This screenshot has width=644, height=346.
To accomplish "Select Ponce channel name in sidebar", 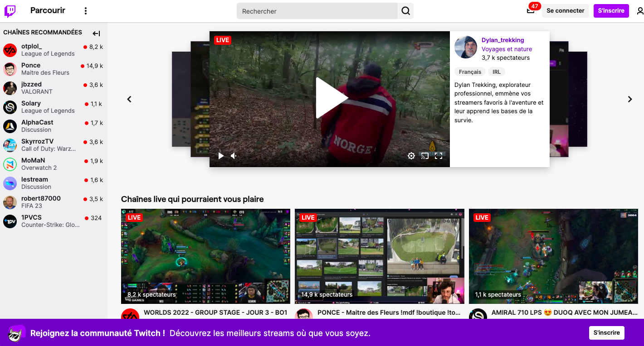I will (x=31, y=65).
